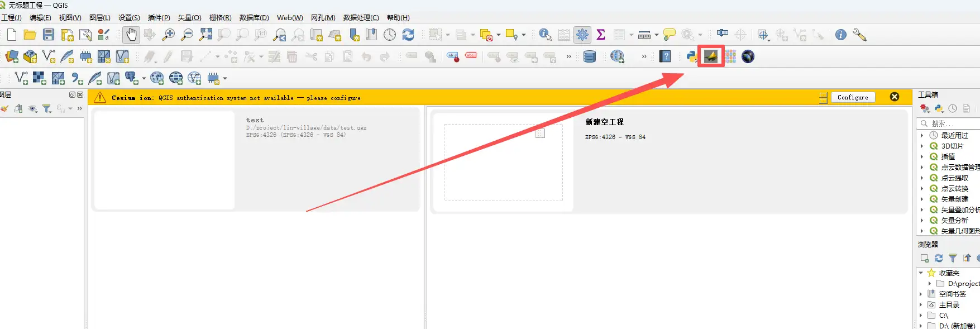Click the Configure button
The image size is (980, 329).
pos(853,97)
